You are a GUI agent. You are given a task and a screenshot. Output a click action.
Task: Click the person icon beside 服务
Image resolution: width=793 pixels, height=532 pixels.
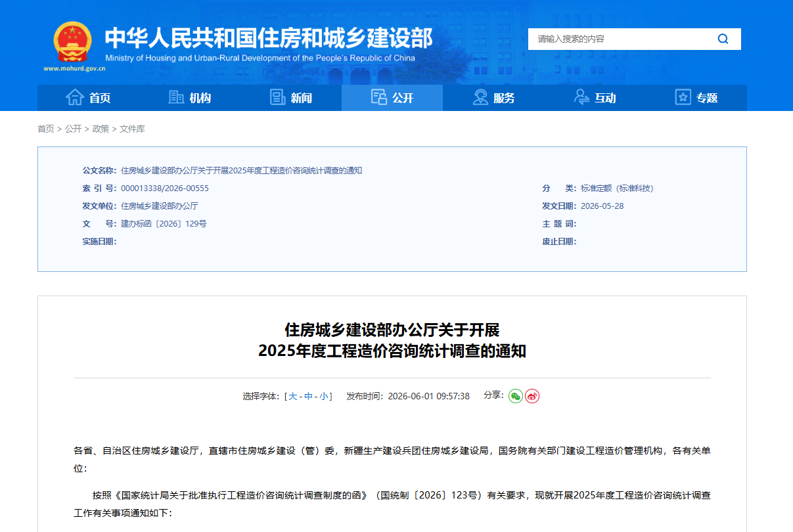tap(480, 97)
